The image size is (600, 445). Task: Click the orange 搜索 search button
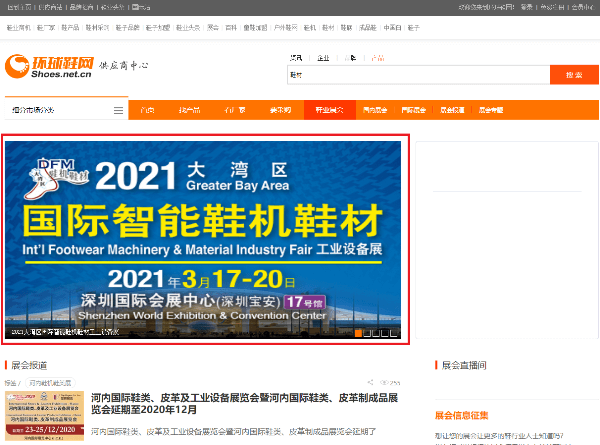[x=574, y=75]
